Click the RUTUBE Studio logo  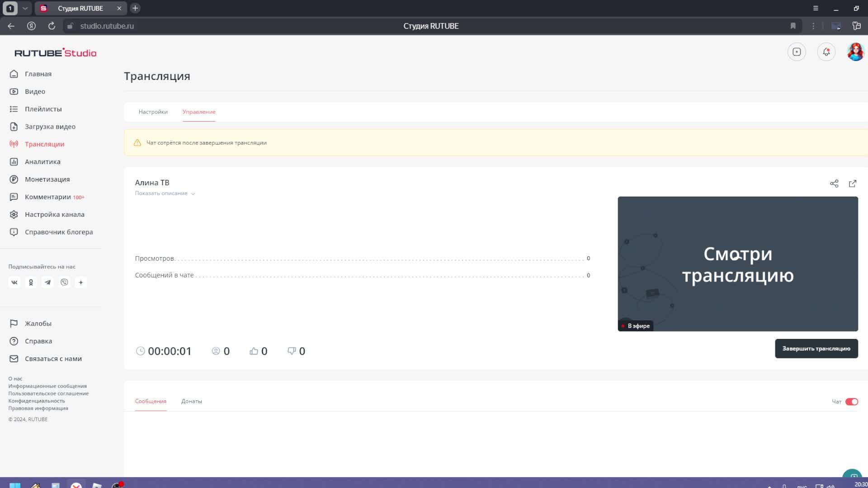pyautogui.click(x=55, y=53)
